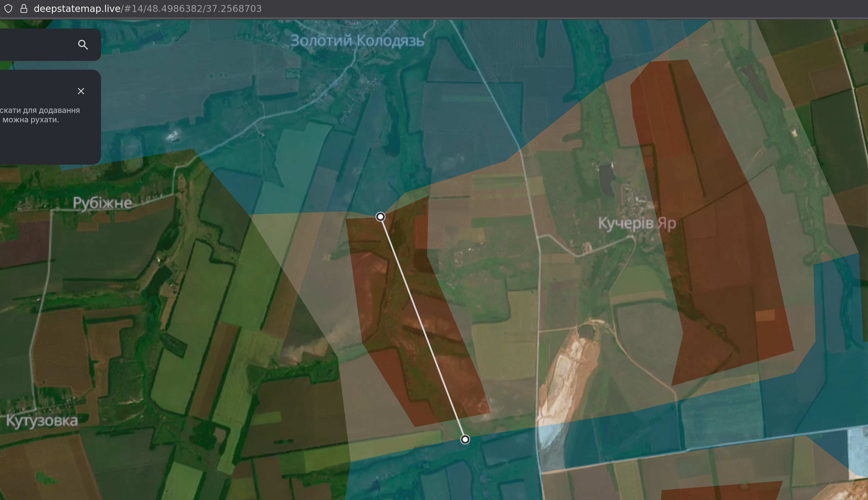The image size is (868, 500).
Task: Click the Кутузовка village label
Action: tap(42, 421)
